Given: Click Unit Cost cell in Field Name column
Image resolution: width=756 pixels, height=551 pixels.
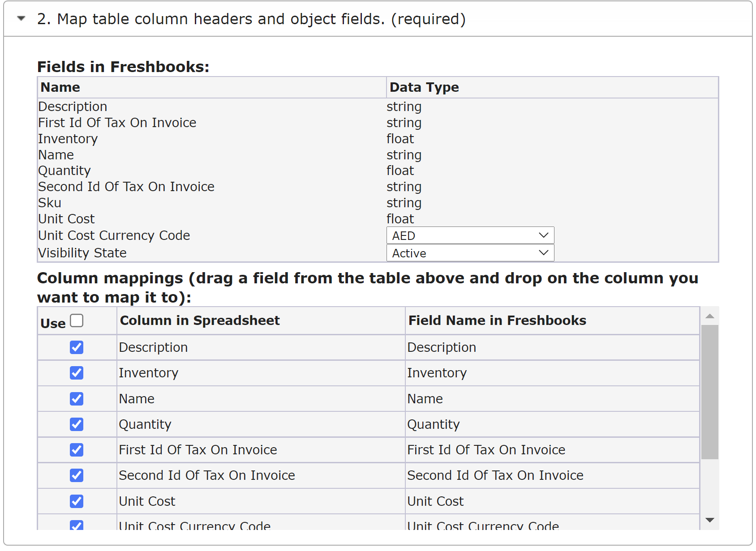Looking at the screenshot, I should click(x=552, y=501).
